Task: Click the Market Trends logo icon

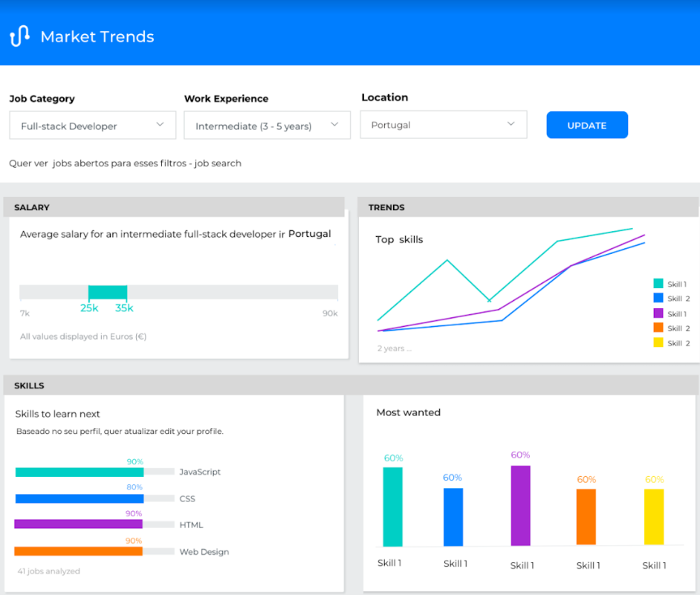Action: 19,36
